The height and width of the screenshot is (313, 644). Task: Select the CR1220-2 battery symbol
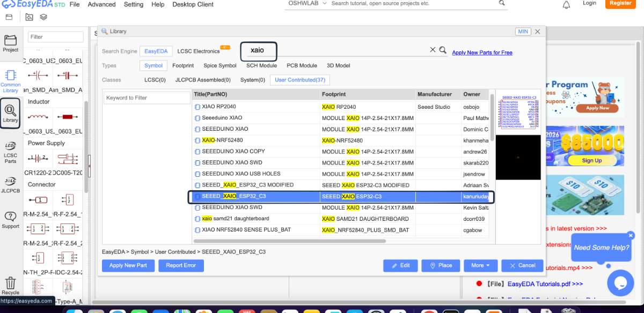[x=39, y=158]
